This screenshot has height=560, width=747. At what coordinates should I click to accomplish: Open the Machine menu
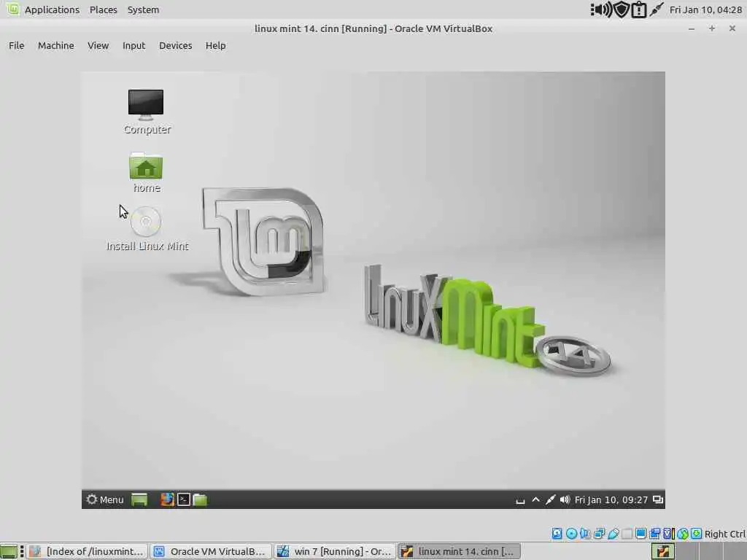[55, 46]
